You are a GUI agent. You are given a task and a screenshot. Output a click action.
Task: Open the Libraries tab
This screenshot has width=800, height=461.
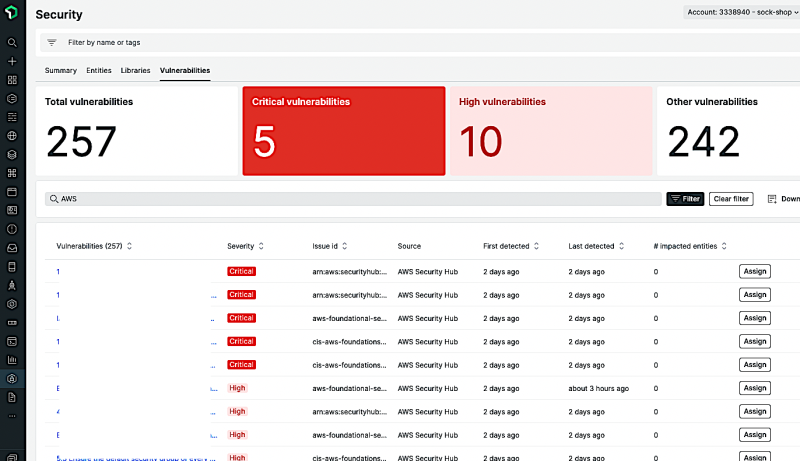coord(135,71)
